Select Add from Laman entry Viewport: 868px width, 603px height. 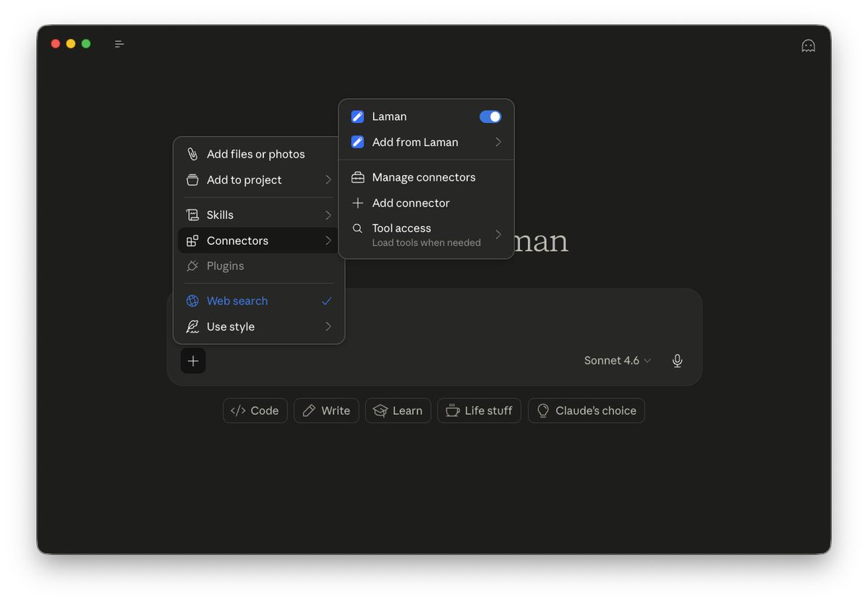(x=426, y=142)
